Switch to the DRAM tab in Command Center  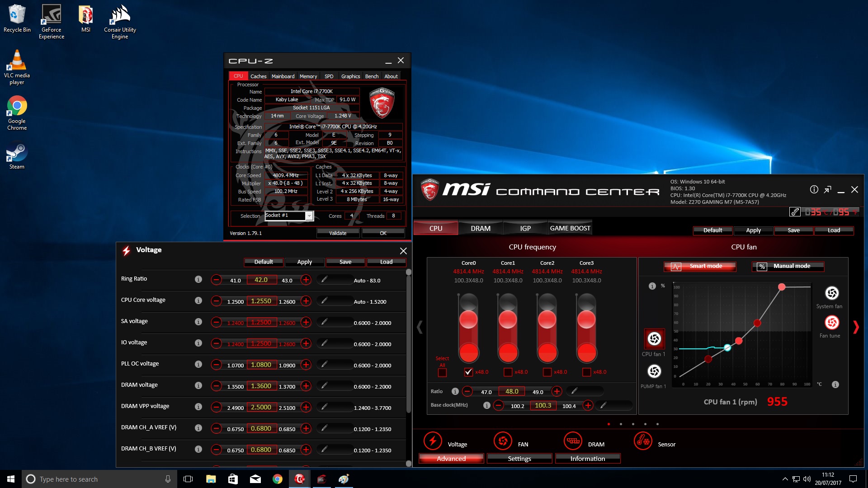click(x=481, y=228)
